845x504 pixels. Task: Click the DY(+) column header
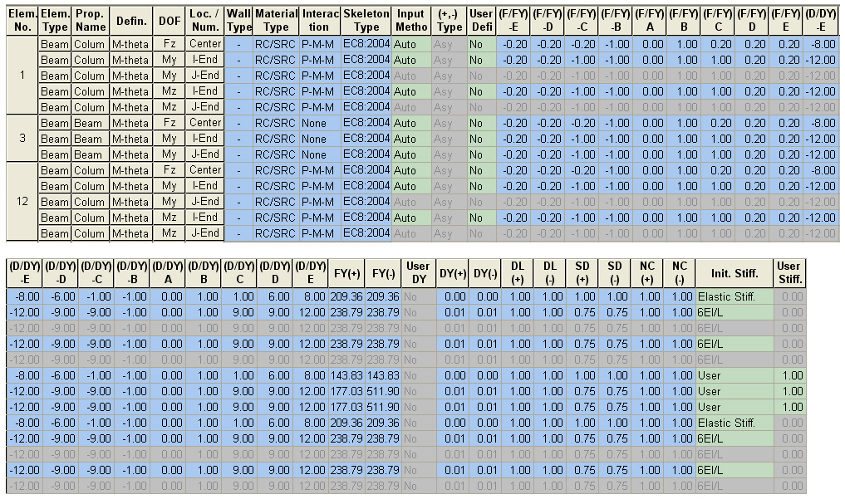pos(452,273)
